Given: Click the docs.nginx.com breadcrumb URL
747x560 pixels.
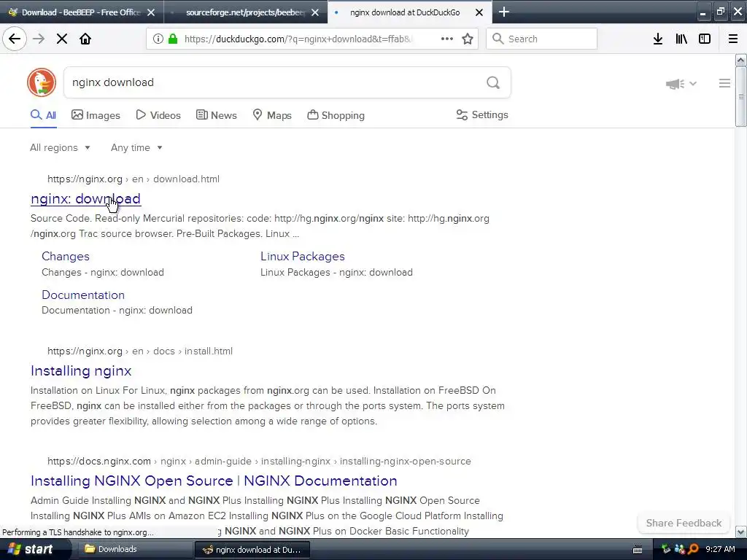Looking at the screenshot, I should (259, 461).
